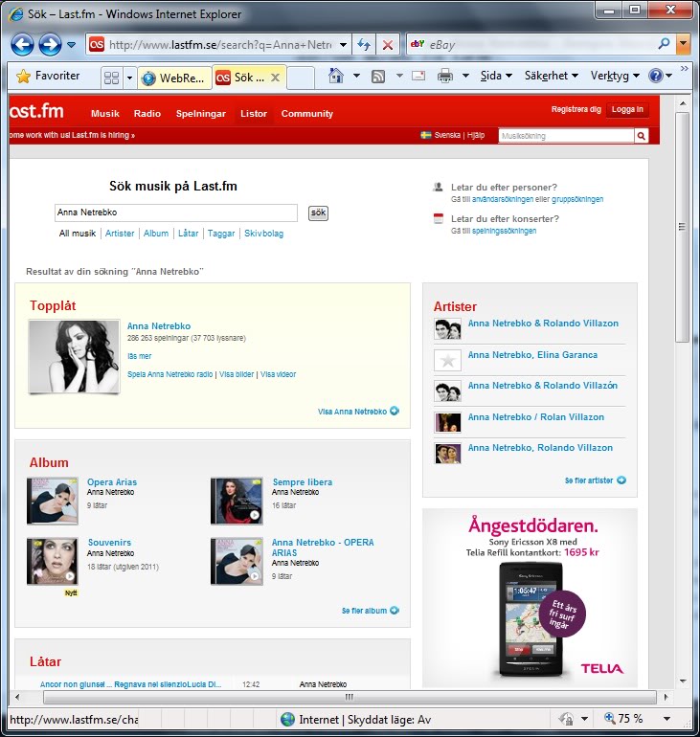
Task: Open Anna Netrebko portrait photo in Topplåt
Action: pos(75,356)
